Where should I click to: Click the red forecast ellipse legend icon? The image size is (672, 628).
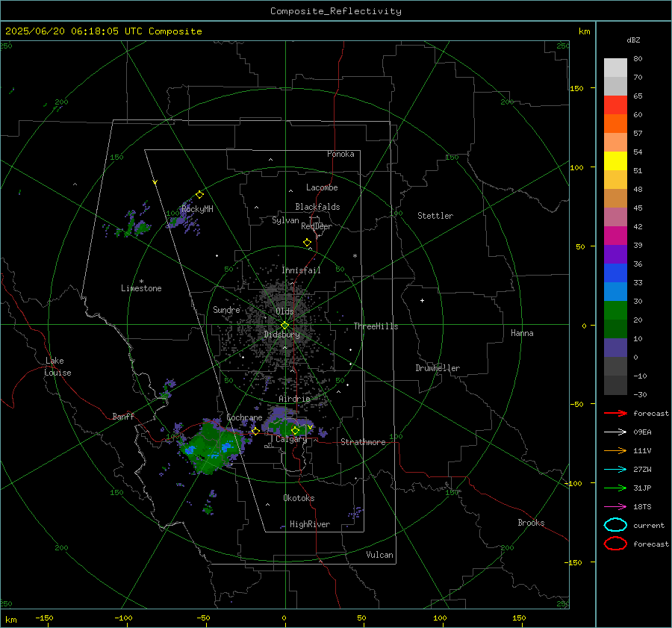point(615,544)
